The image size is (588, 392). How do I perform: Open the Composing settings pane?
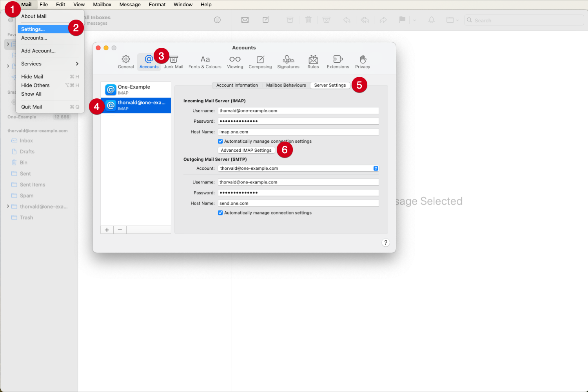(x=260, y=62)
